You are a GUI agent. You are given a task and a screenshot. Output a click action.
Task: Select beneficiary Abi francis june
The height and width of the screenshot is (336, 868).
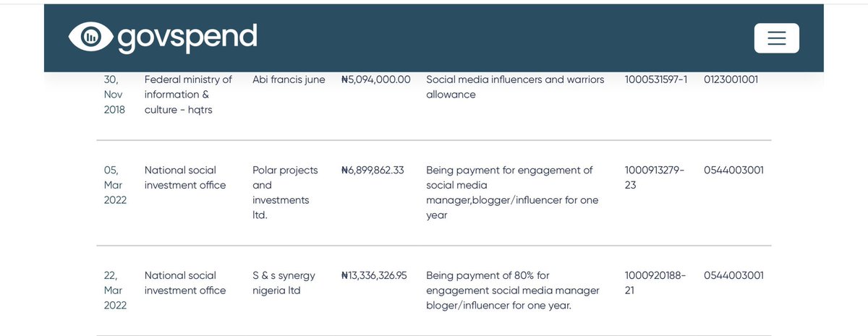[289, 79]
